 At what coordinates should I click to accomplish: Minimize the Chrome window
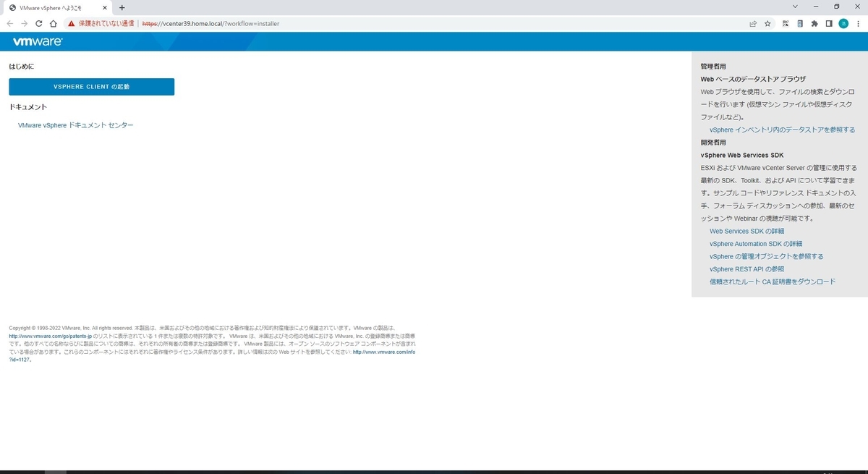[816, 7]
